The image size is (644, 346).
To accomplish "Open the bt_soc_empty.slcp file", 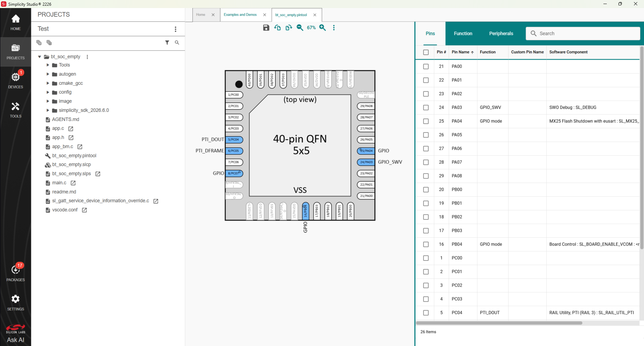I will pyautogui.click(x=71, y=165).
